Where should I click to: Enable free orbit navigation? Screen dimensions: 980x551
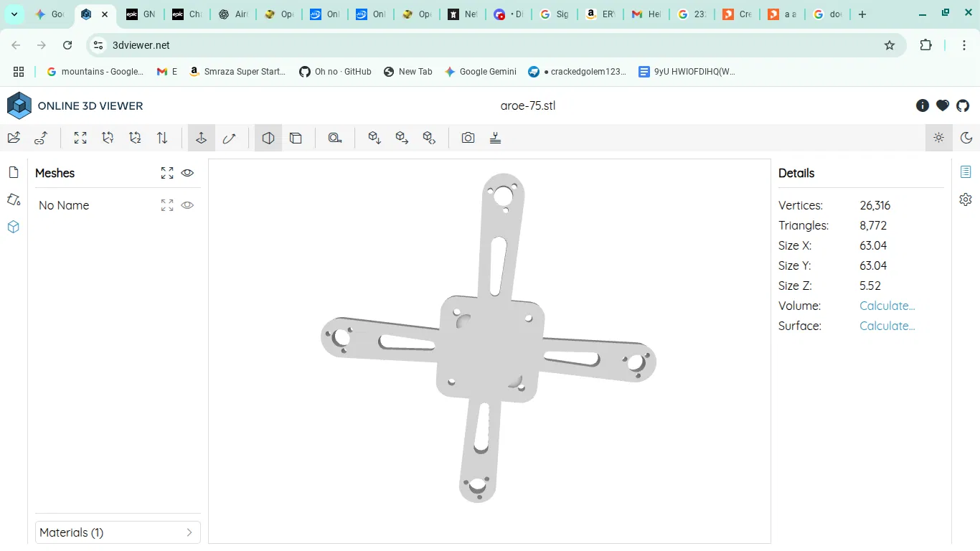(229, 138)
